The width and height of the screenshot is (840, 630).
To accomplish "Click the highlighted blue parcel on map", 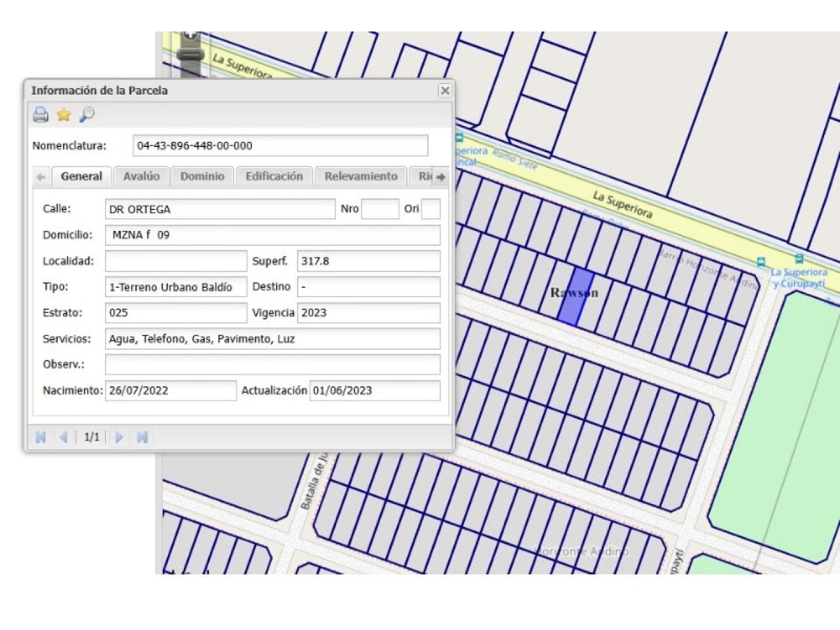I will (575, 297).
